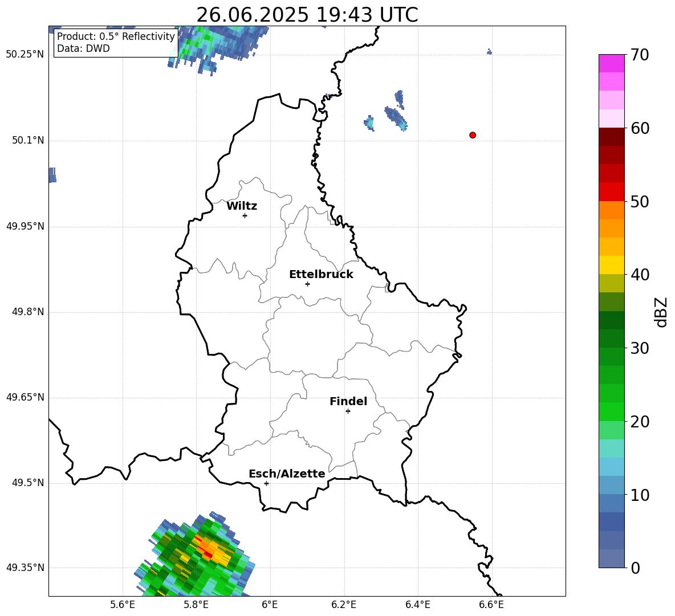Click the bright green colorbar swatch just above 20
The width and height of the screenshot is (675, 616).
coord(612,411)
